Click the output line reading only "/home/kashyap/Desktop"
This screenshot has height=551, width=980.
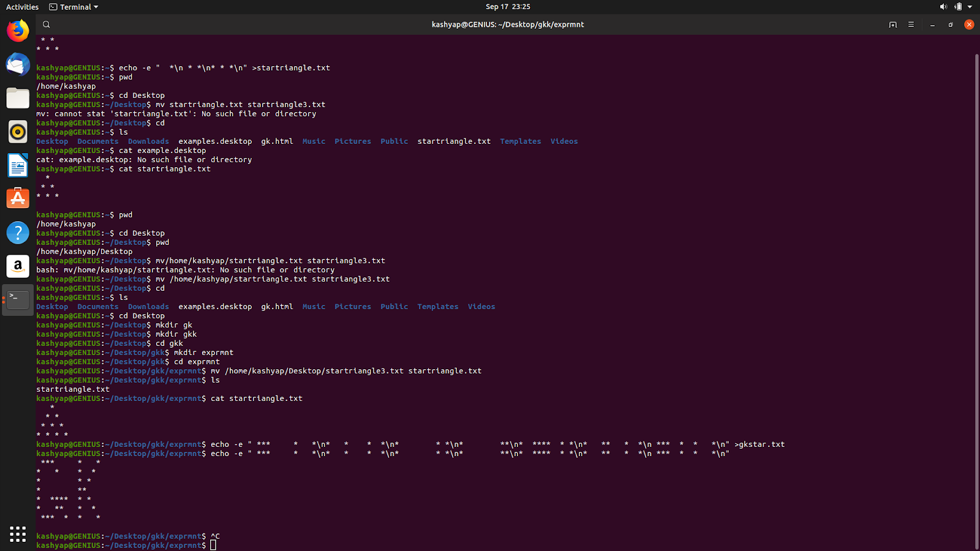pyautogui.click(x=85, y=252)
